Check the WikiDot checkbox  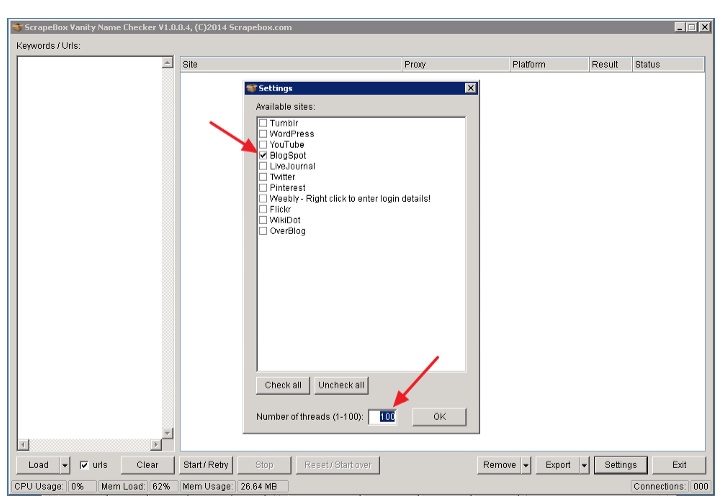point(263,220)
